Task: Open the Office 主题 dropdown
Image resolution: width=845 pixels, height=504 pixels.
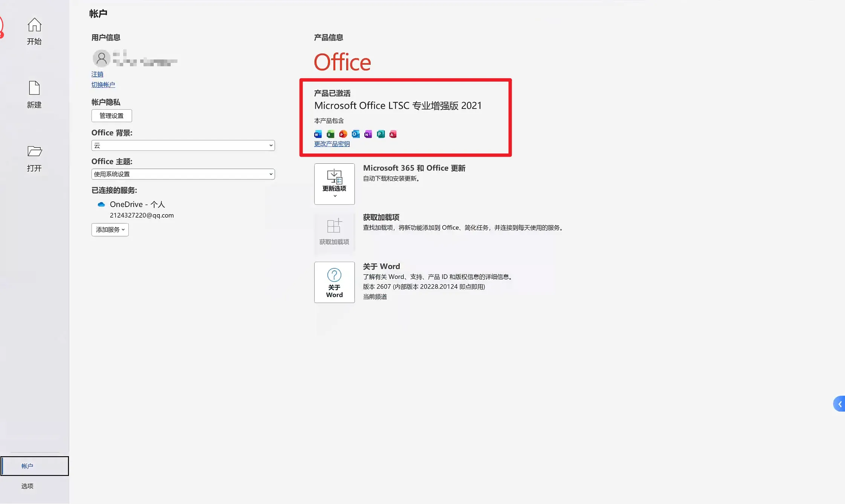Action: (x=183, y=174)
